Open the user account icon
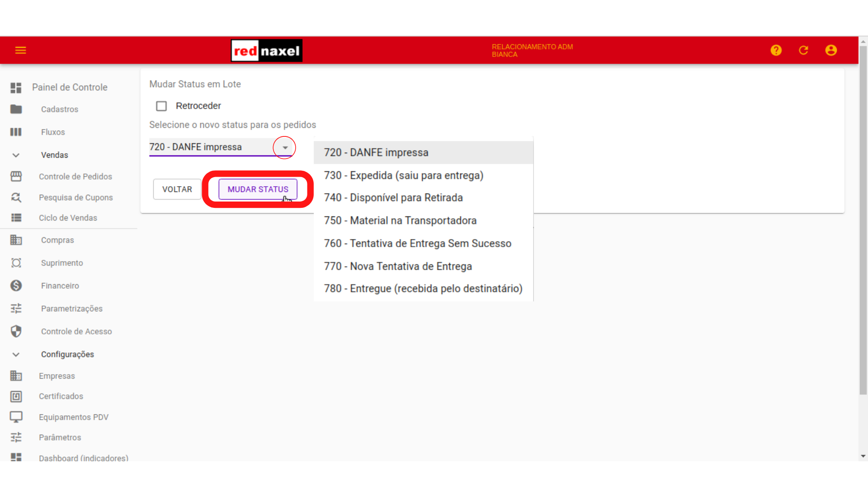The height and width of the screenshot is (488, 868). 831,50
